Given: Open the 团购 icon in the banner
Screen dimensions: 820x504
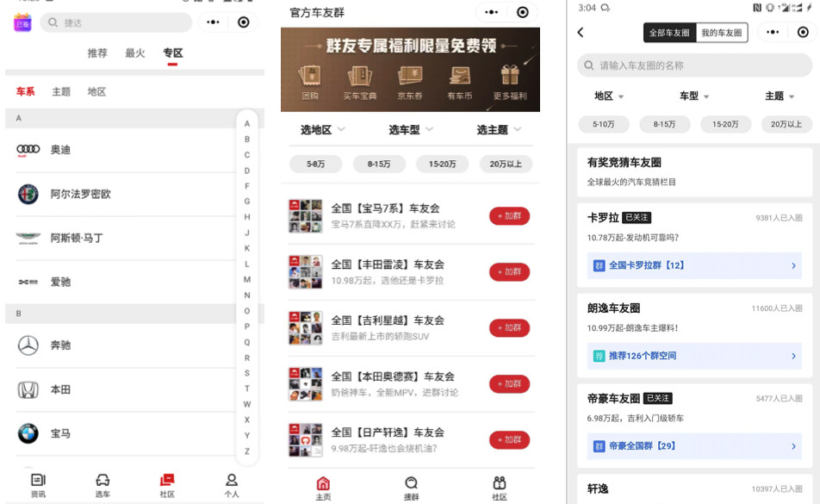Looking at the screenshot, I should [x=310, y=79].
